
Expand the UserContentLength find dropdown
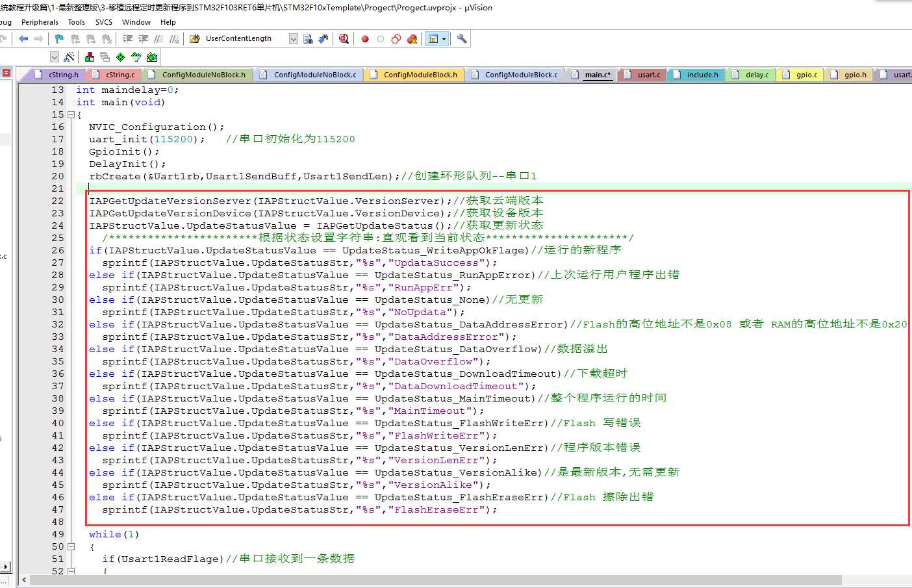[x=294, y=39]
